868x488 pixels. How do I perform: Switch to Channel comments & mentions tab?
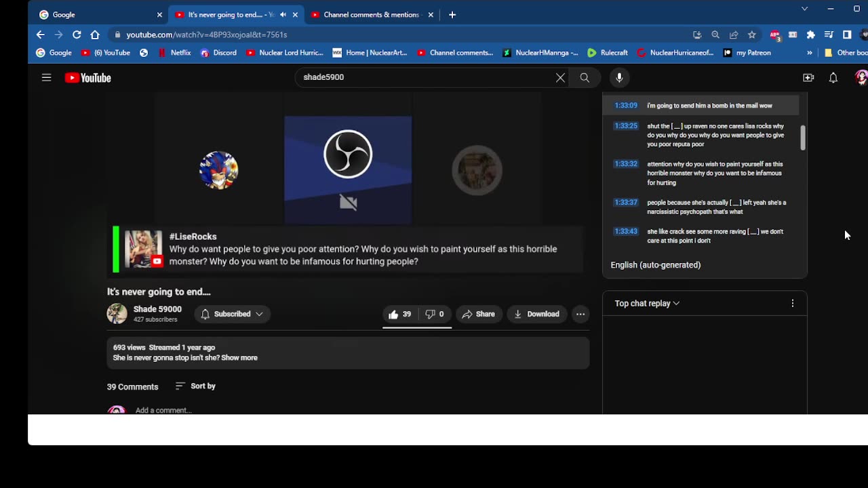point(371,14)
